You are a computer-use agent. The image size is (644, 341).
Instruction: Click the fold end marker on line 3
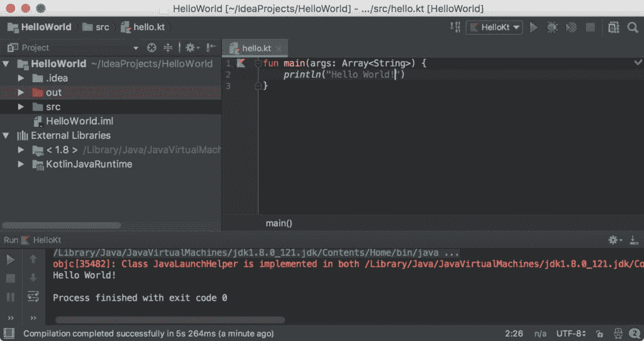[258, 85]
